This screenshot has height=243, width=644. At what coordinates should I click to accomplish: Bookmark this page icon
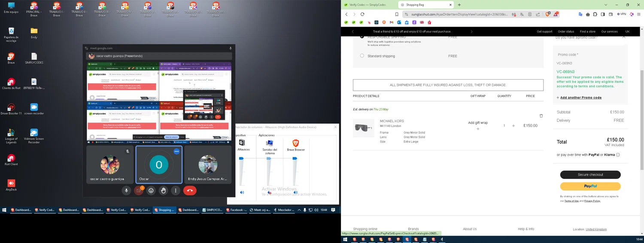tap(397, 14)
